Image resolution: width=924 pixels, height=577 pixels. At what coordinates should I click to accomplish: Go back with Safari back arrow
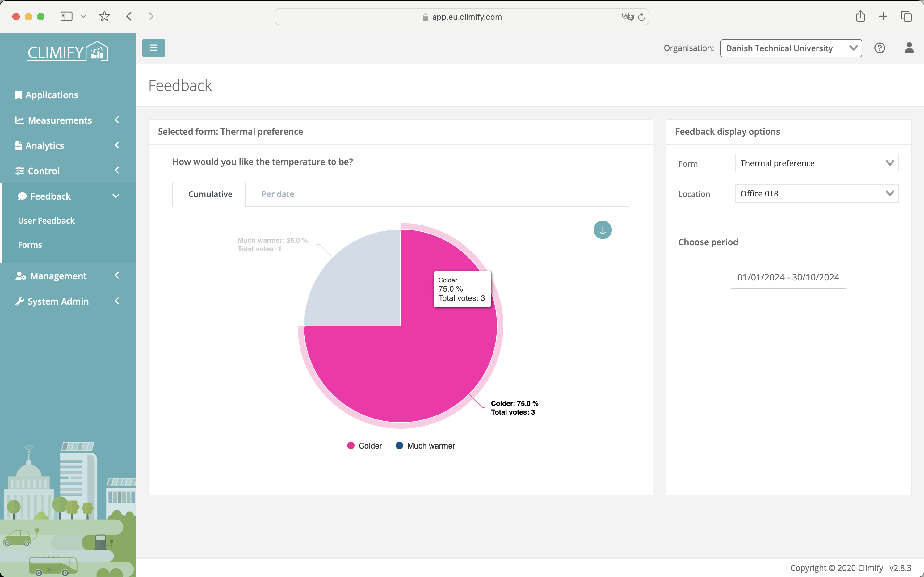pos(129,16)
